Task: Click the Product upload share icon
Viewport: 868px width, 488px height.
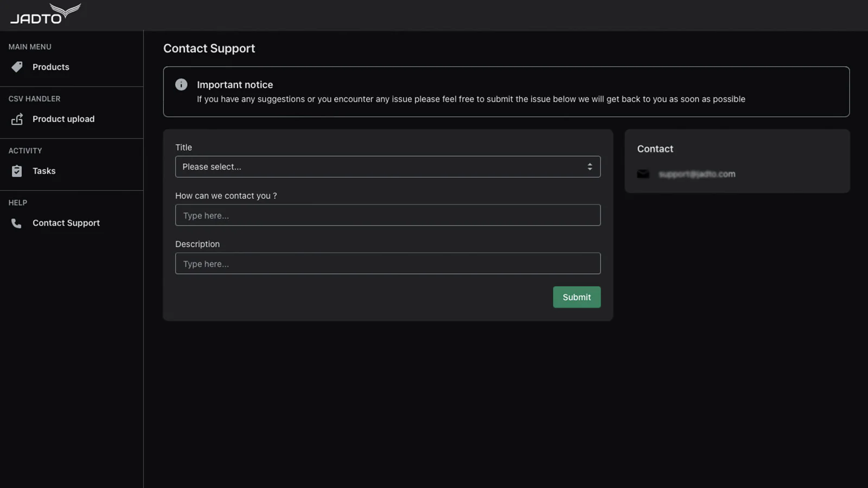Action: point(17,119)
